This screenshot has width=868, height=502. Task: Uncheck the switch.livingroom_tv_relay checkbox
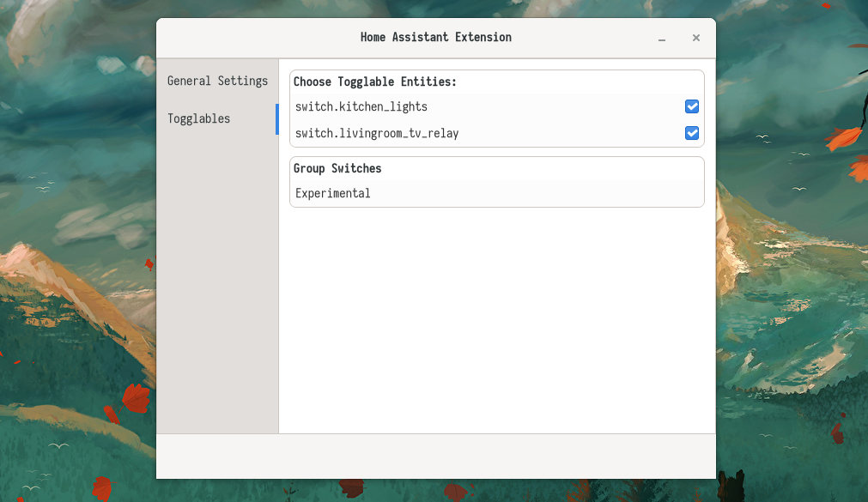click(691, 133)
